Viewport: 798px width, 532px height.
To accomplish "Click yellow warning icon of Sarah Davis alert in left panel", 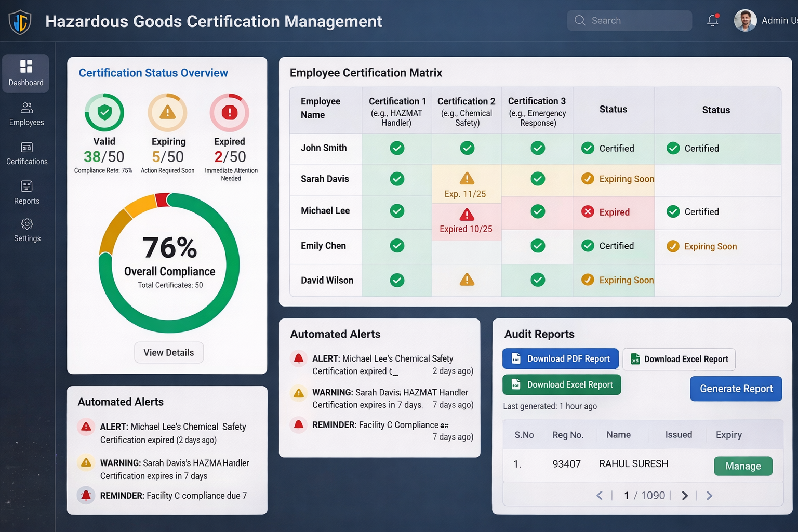I will point(86,462).
